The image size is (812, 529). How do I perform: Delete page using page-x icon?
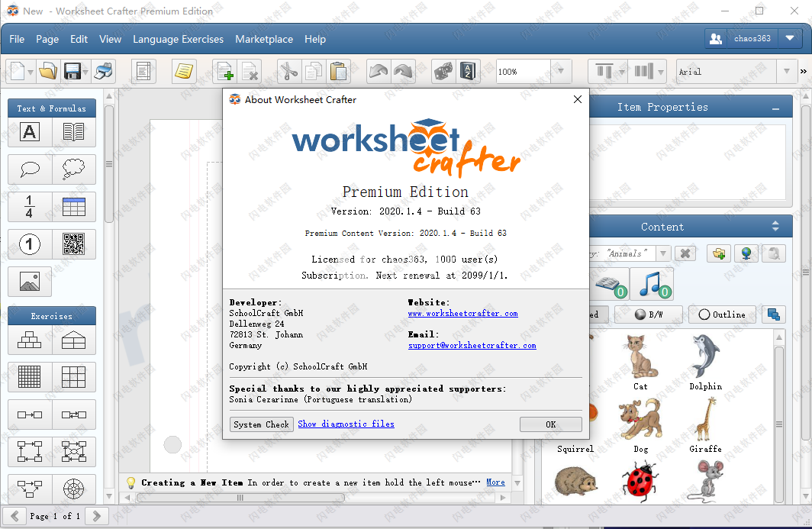pyautogui.click(x=250, y=71)
